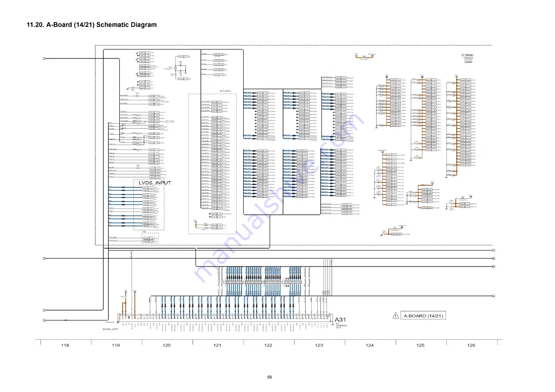Click grid column number '126'

pyautogui.click(x=471, y=345)
